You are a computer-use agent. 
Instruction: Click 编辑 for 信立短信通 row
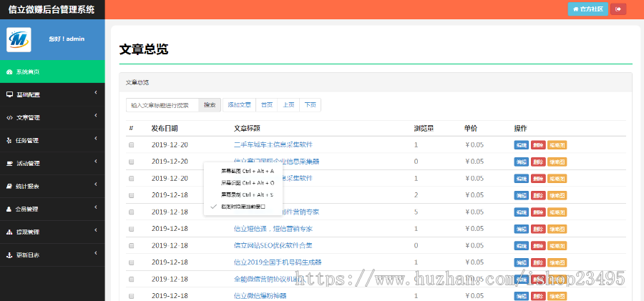[521, 229]
